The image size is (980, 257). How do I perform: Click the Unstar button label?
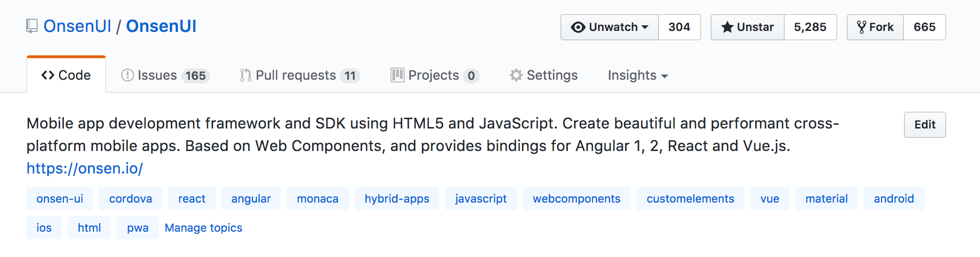pos(755,27)
